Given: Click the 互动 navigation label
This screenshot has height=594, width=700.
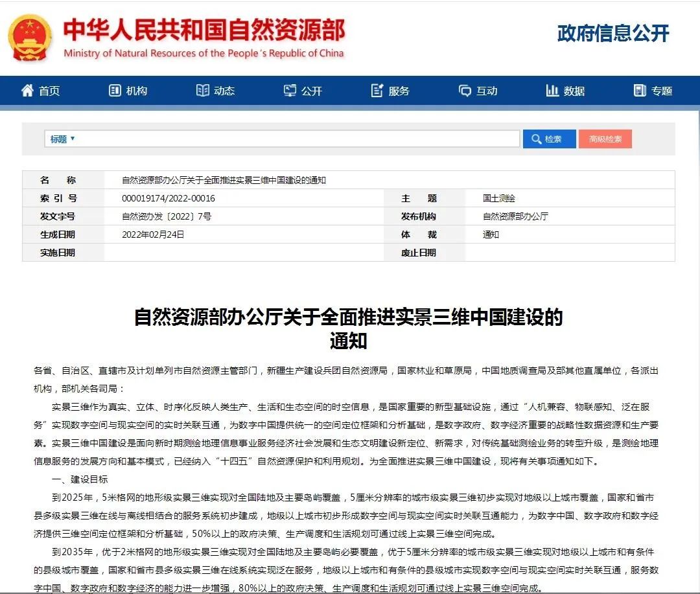Looking at the screenshot, I should (x=487, y=91).
